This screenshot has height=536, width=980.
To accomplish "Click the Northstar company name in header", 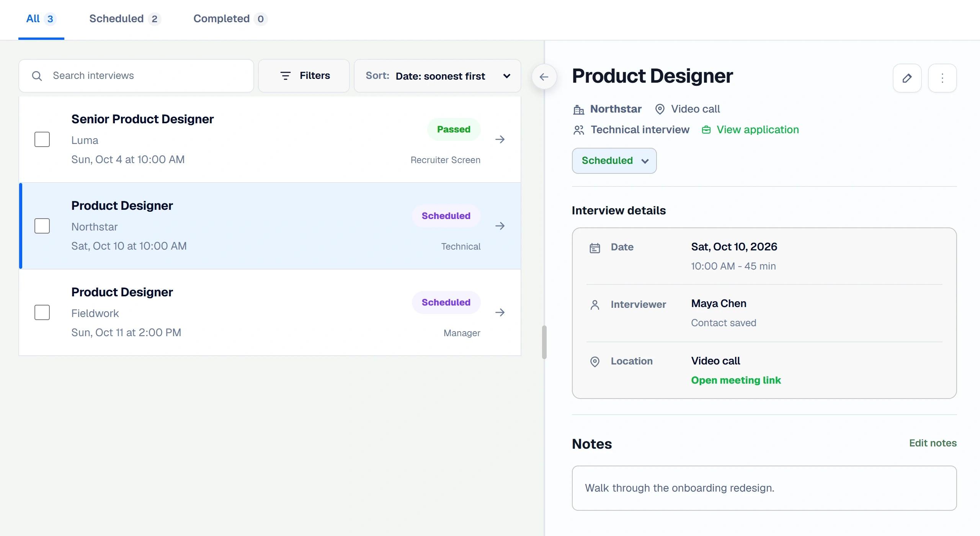I will pyautogui.click(x=616, y=109).
